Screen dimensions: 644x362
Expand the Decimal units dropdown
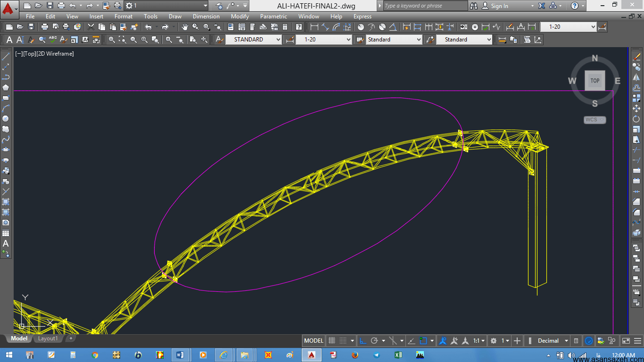pyautogui.click(x=552, y=340)
